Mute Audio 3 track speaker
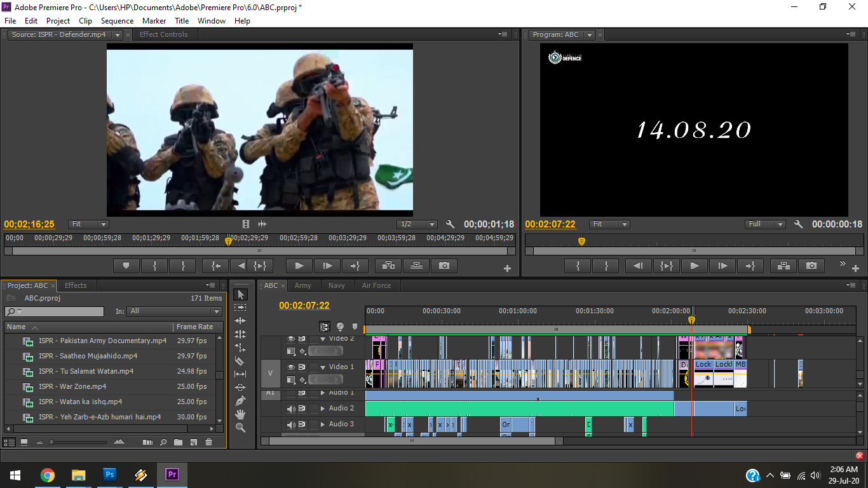Screen dimensions: 868x488 [291, 424]
